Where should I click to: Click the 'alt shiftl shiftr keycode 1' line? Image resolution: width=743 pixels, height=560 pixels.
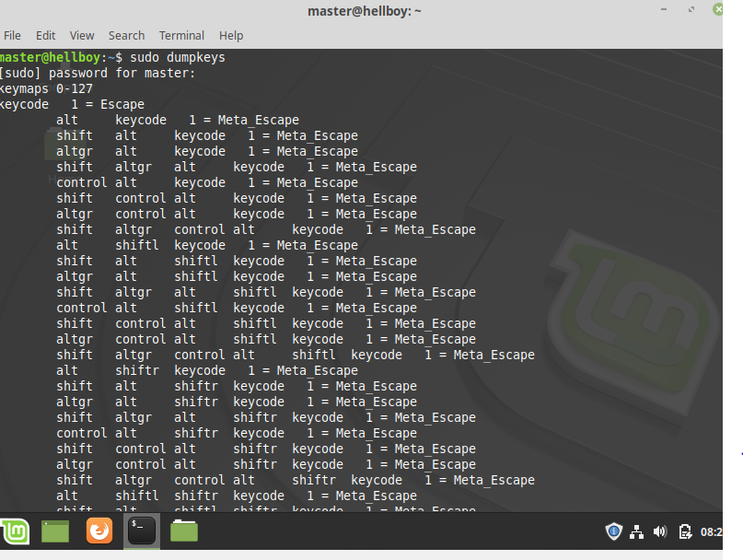coord(237,496)
